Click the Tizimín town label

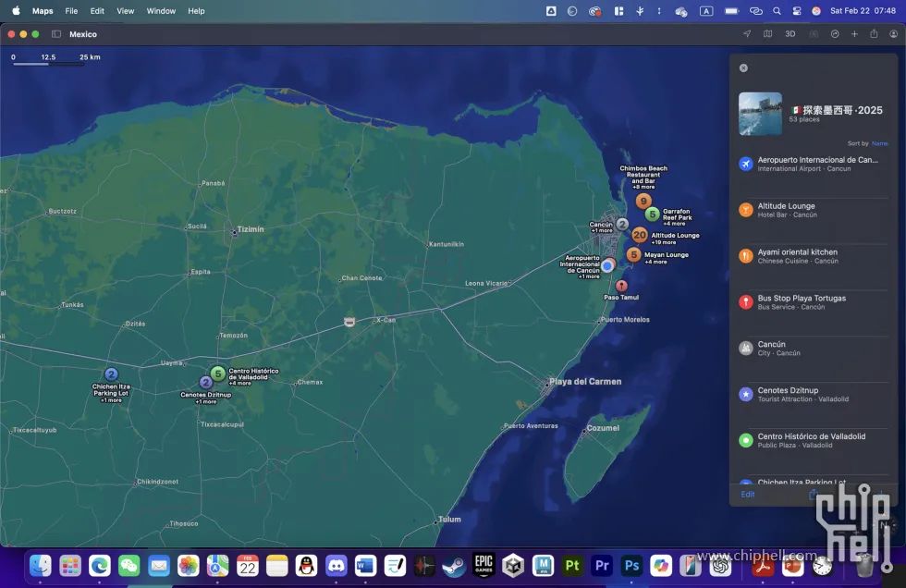click(251, 229)
